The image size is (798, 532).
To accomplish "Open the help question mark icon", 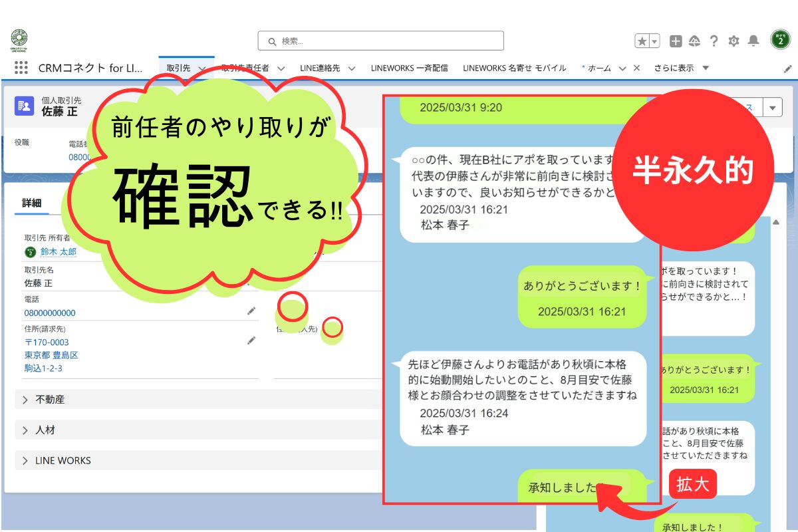I will coord(714,41).
